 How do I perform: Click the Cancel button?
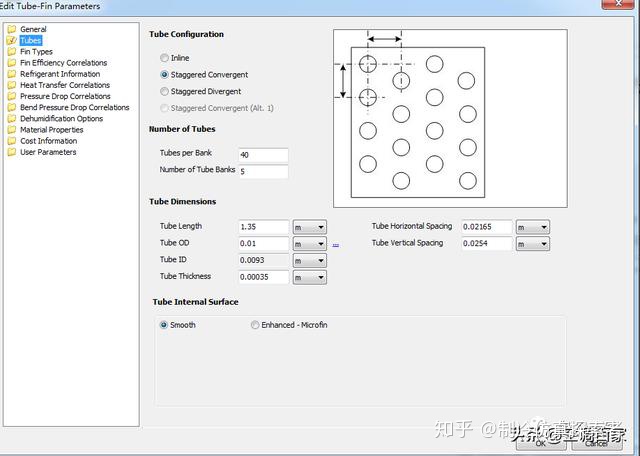pyautogui.click(x=596, y=443)
